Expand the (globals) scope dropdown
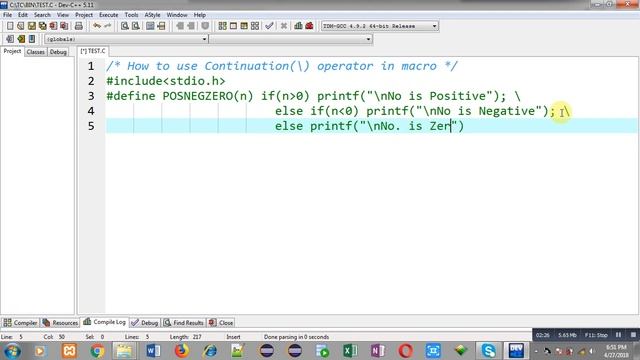The image size is (640, 360). point(204,39)
